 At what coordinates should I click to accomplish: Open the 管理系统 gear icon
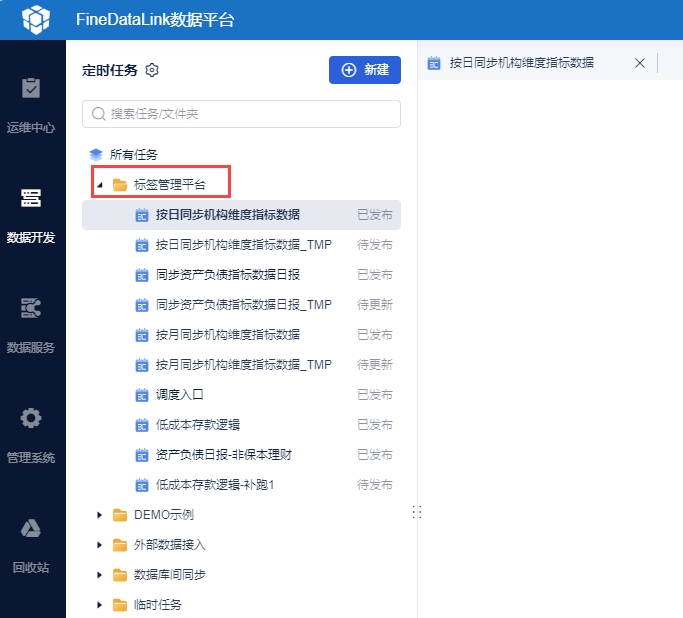tap(31, 418)
